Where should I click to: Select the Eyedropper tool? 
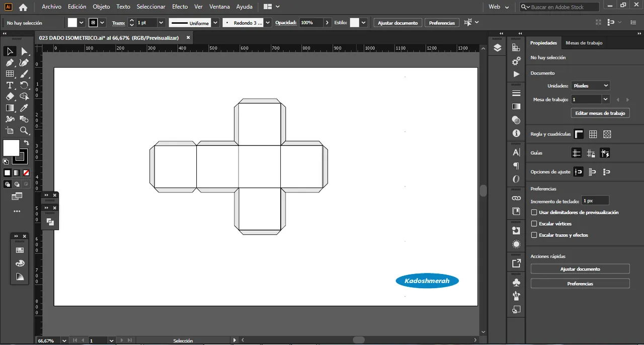click(24, 108)
